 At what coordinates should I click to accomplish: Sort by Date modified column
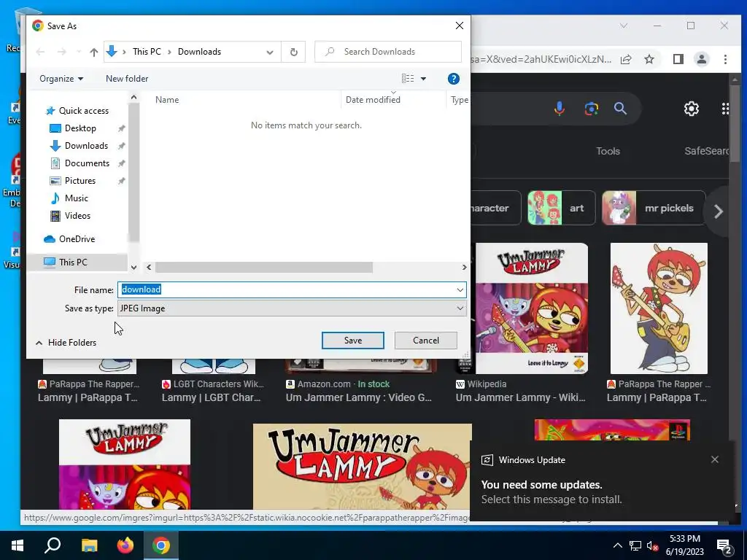tap(373, 99)
